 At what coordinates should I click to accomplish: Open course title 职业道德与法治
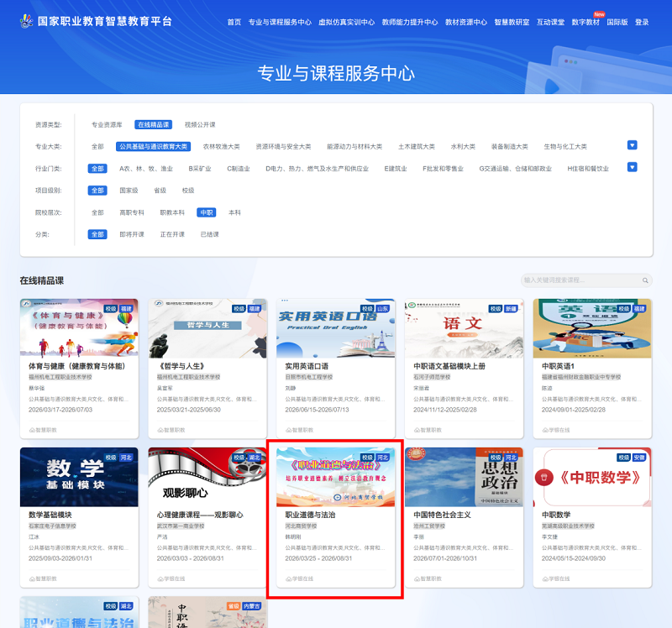(x=310, y=515)
